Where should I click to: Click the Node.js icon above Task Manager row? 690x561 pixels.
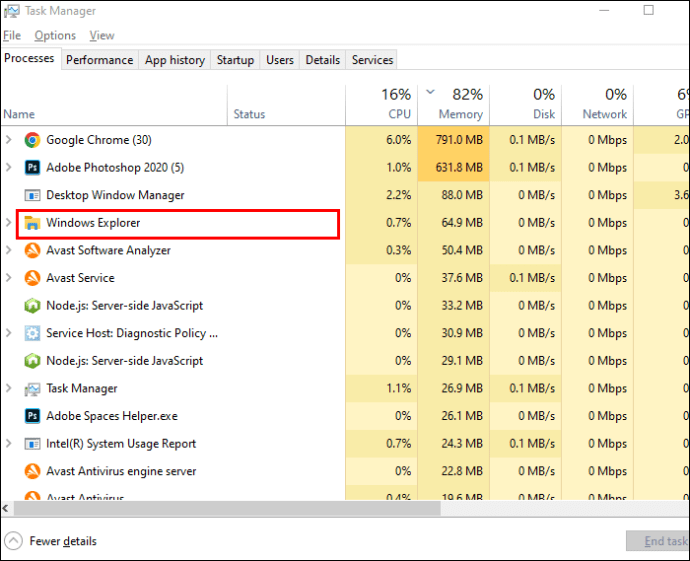pos(32,361)
